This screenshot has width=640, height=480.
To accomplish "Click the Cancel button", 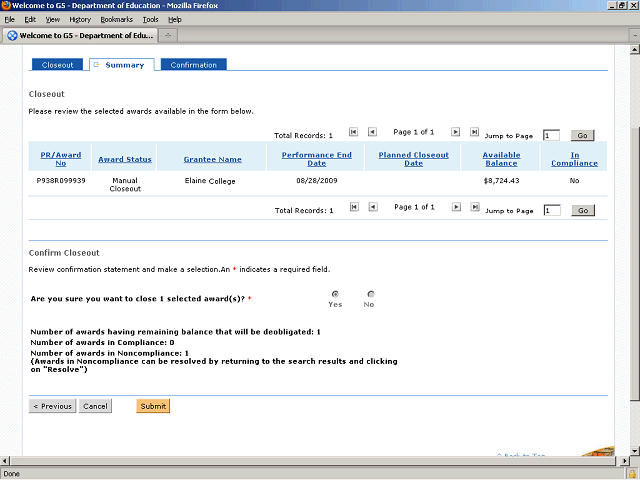I will [95, 406].
